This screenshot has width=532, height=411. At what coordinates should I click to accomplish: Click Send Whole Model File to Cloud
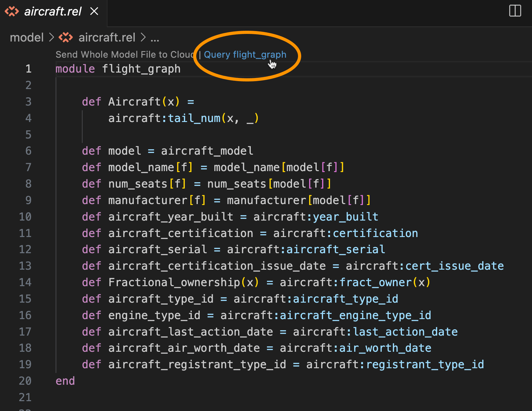125,55
